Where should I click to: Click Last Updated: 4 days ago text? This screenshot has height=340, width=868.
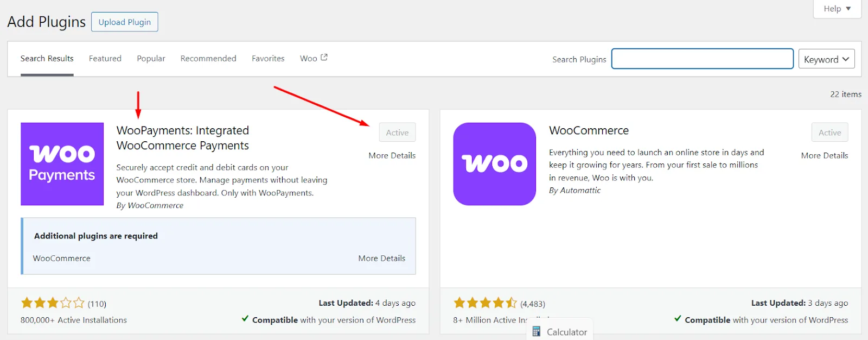point(367,303)
